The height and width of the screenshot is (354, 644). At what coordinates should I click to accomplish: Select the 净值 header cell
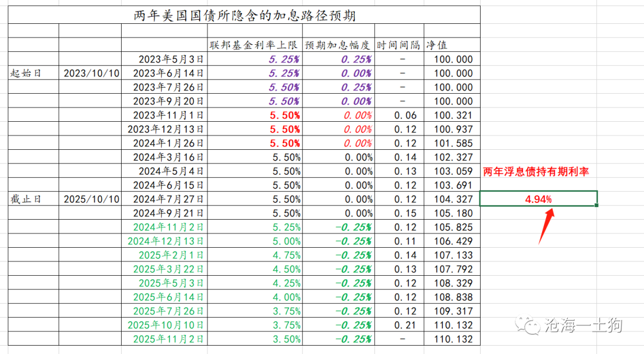(452, 45)
